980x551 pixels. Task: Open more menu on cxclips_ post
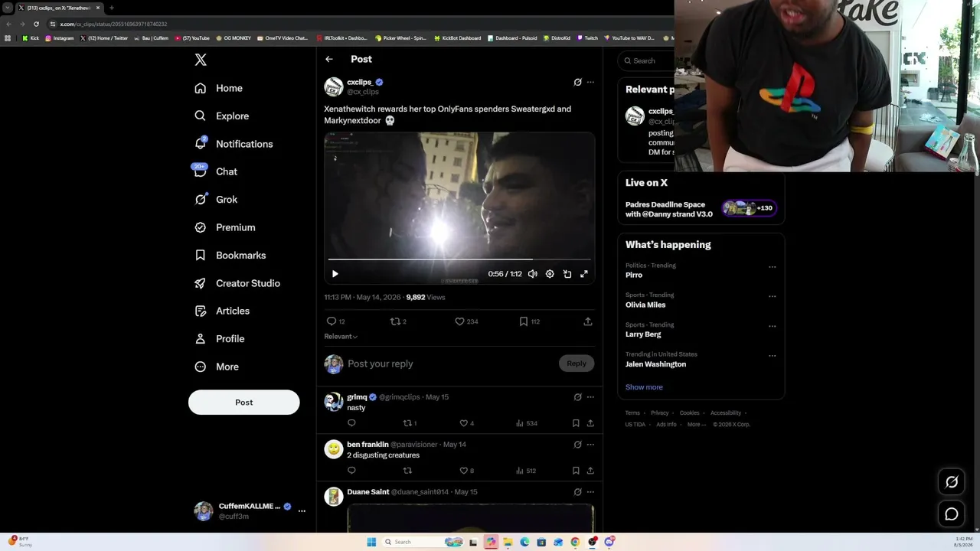coord(590,82)
